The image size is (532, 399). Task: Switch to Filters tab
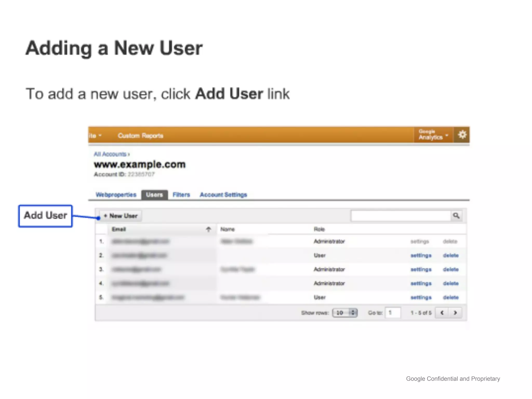click(x=181, y=195)
